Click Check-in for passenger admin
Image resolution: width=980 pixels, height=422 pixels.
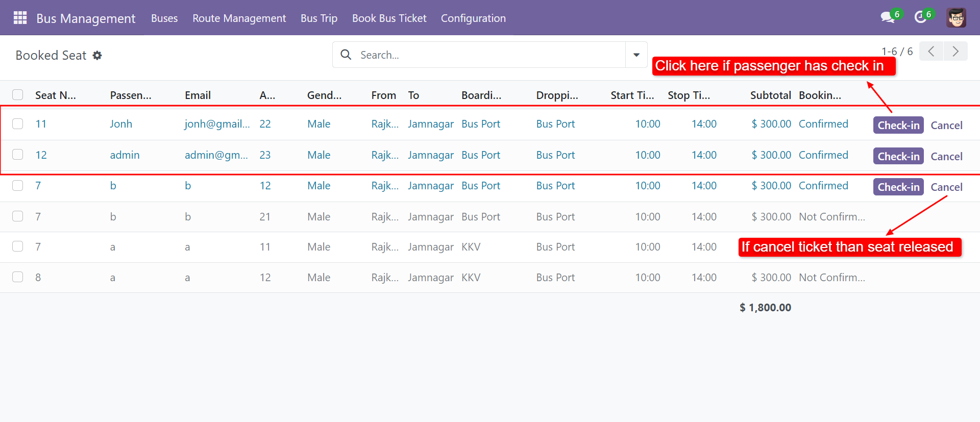898,156
